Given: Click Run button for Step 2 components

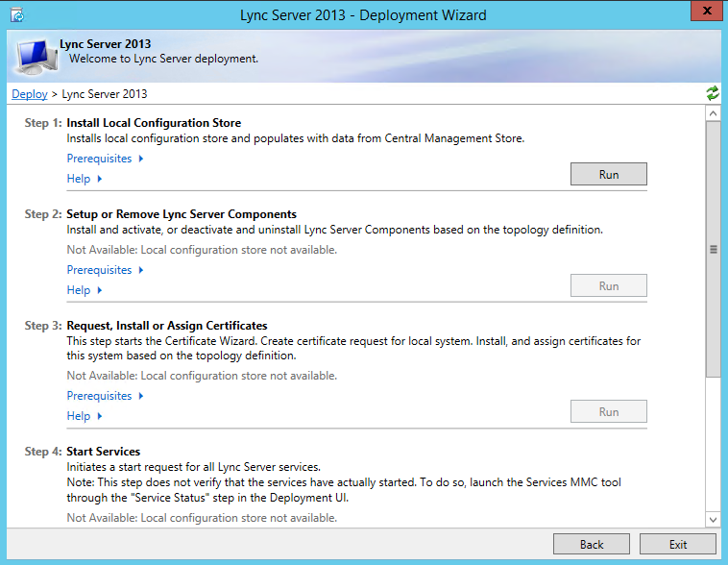Looking at the screenshot, I should [609, 285].
